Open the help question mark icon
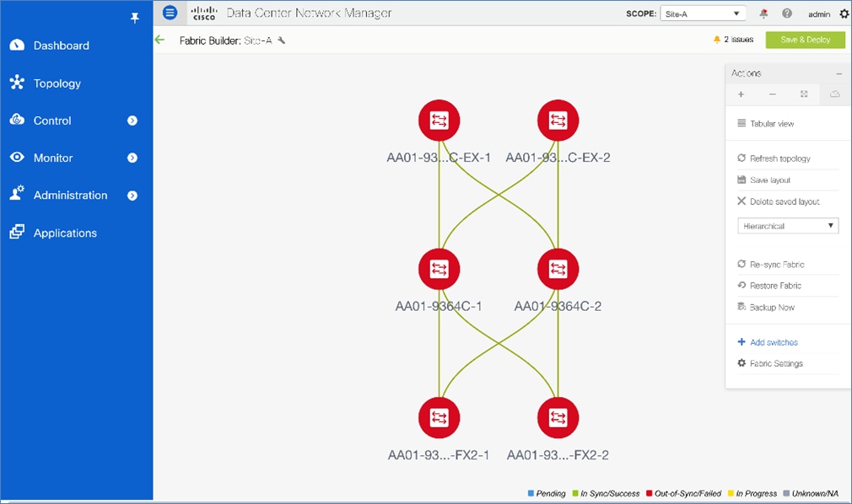This screenshot has height=504, width=852. pyautogui.click(x=787, y=13)
